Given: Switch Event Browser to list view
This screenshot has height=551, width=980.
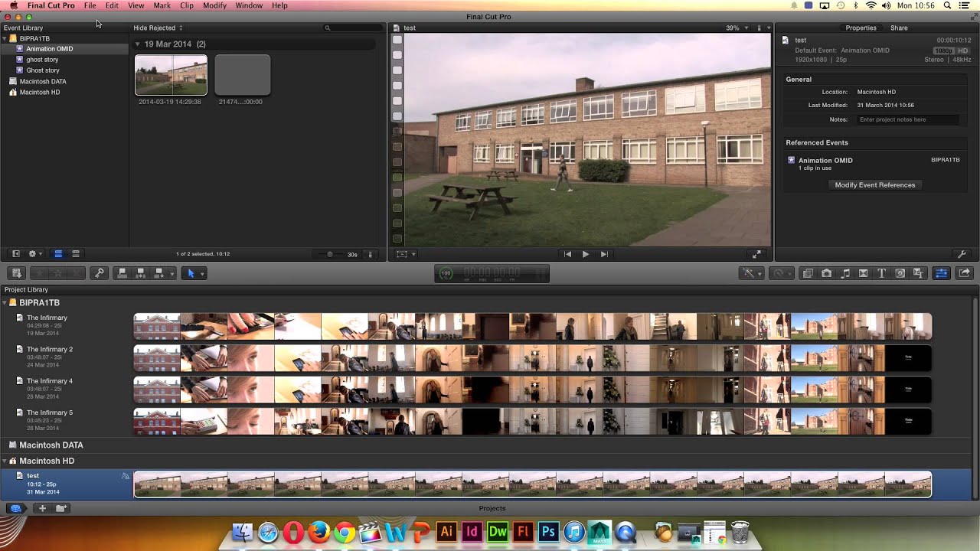Looking at the screenshot, I should tap(77, 254).
